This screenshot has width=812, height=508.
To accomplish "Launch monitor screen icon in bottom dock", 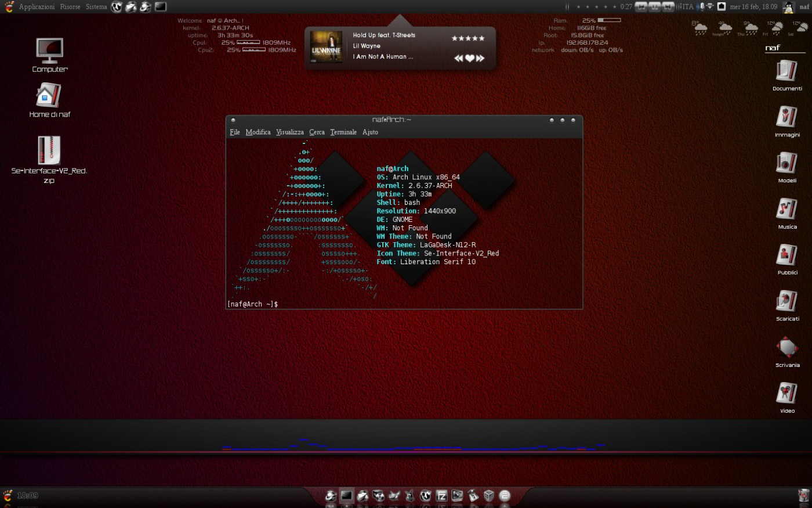I will (458, 496).
